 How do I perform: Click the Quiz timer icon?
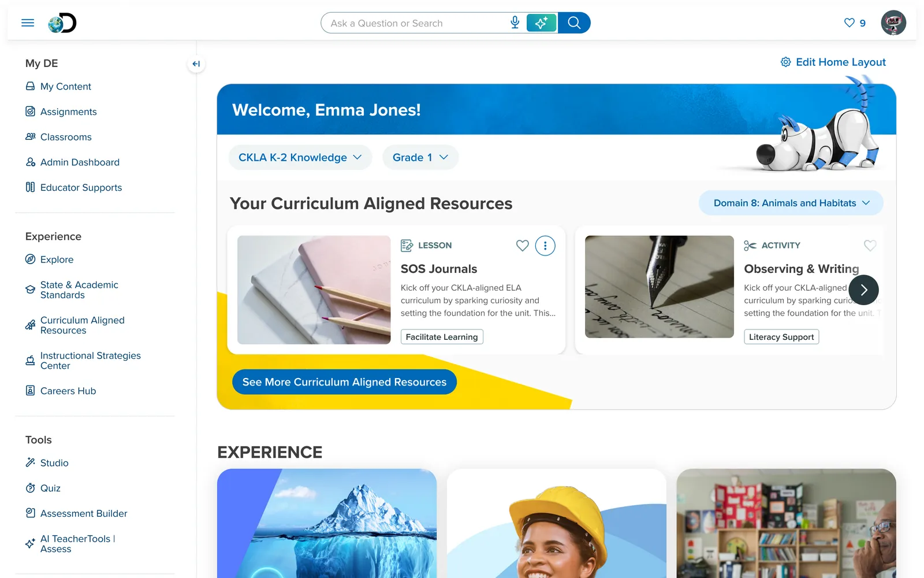30,488
